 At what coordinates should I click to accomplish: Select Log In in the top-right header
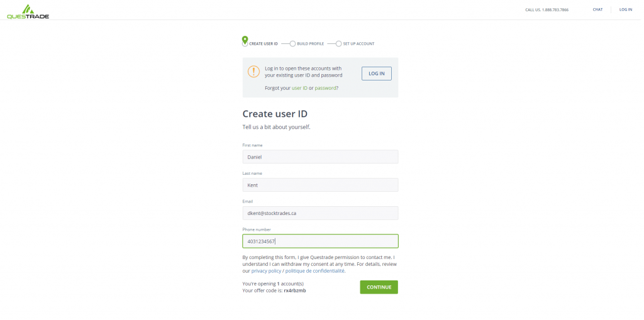(x=626, y=9)
